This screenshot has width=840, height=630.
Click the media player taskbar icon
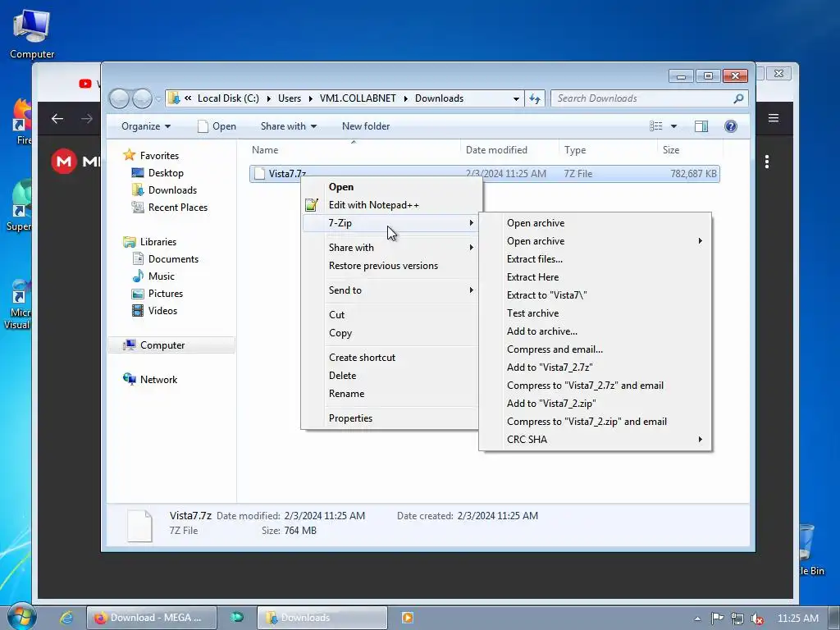pos(407,617)
